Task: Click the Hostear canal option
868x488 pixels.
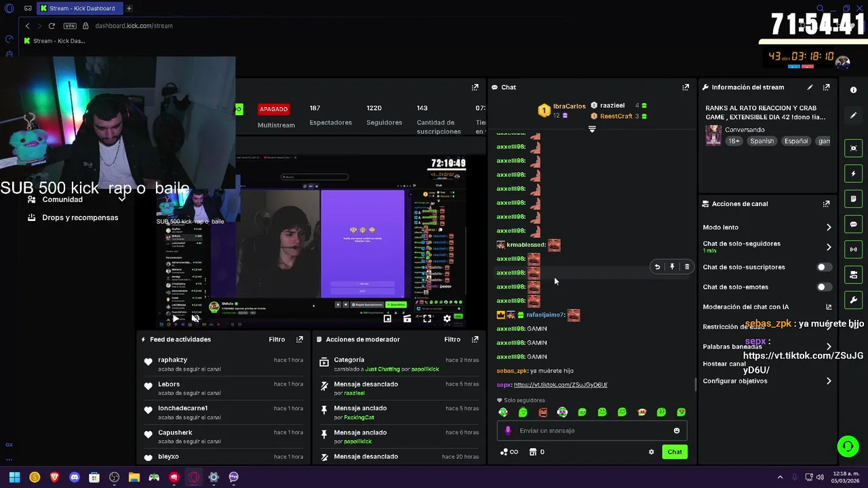Action: (x=724, y=364)
